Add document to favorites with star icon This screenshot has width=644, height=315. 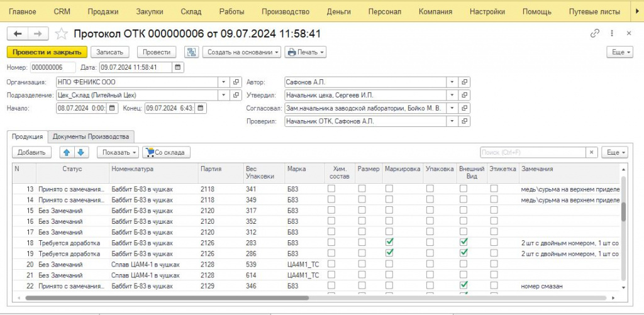[x=61, y=34]
